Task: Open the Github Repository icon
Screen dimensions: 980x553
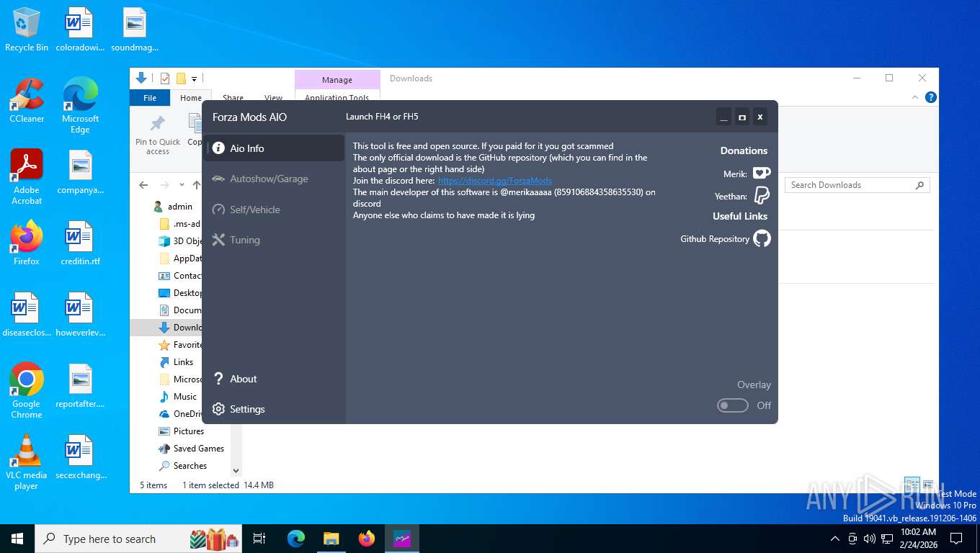Action: (762, 238)
